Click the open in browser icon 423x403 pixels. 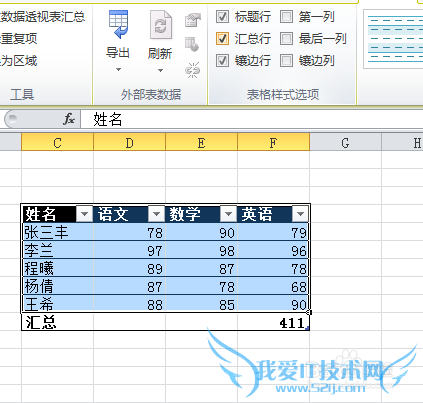click(192, 44)
